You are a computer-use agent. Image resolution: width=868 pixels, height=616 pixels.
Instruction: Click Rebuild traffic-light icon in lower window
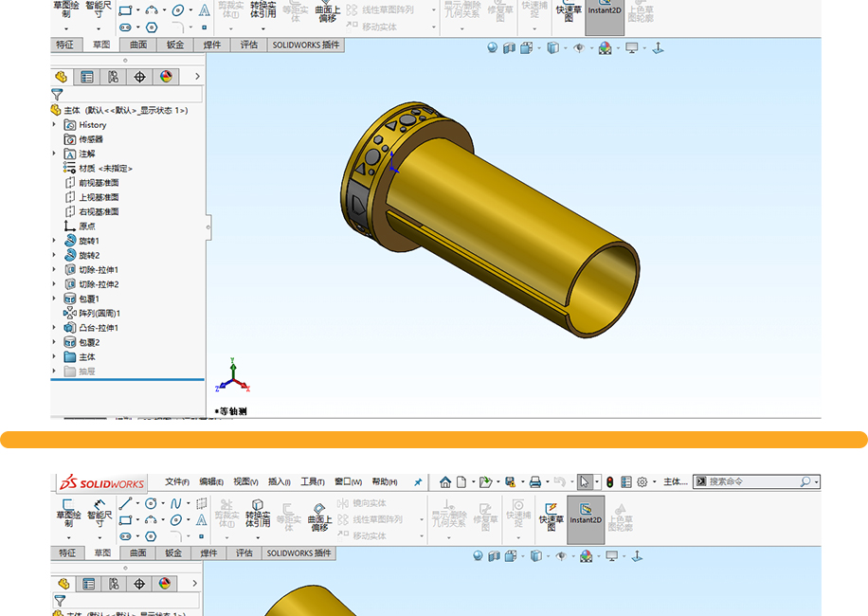(x=609, y=482)
